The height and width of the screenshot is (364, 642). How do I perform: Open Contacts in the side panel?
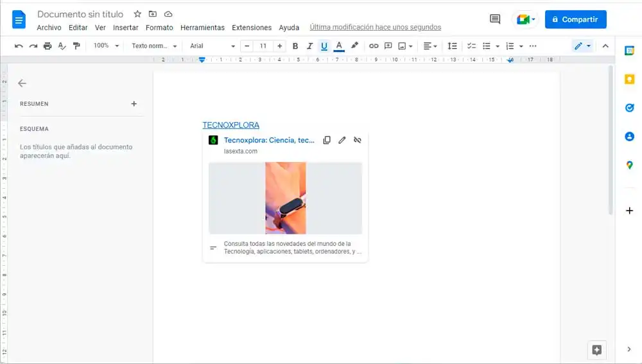(x=629, y=136)
